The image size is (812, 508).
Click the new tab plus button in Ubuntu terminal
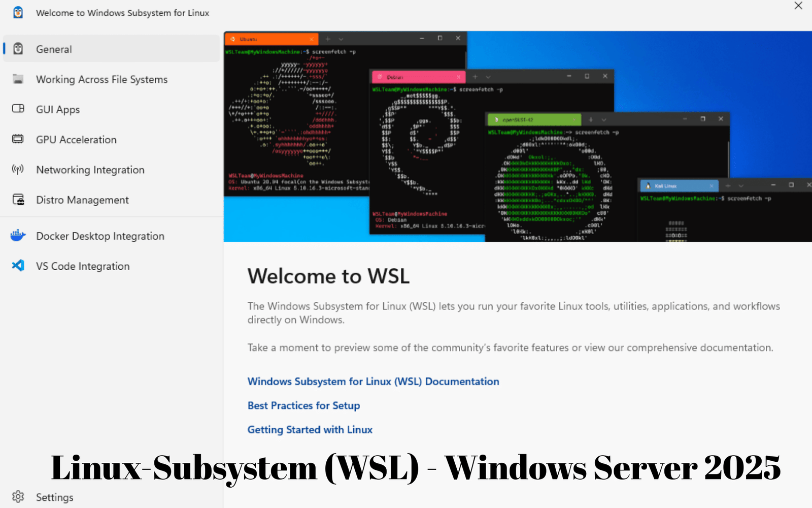point(327,39)
